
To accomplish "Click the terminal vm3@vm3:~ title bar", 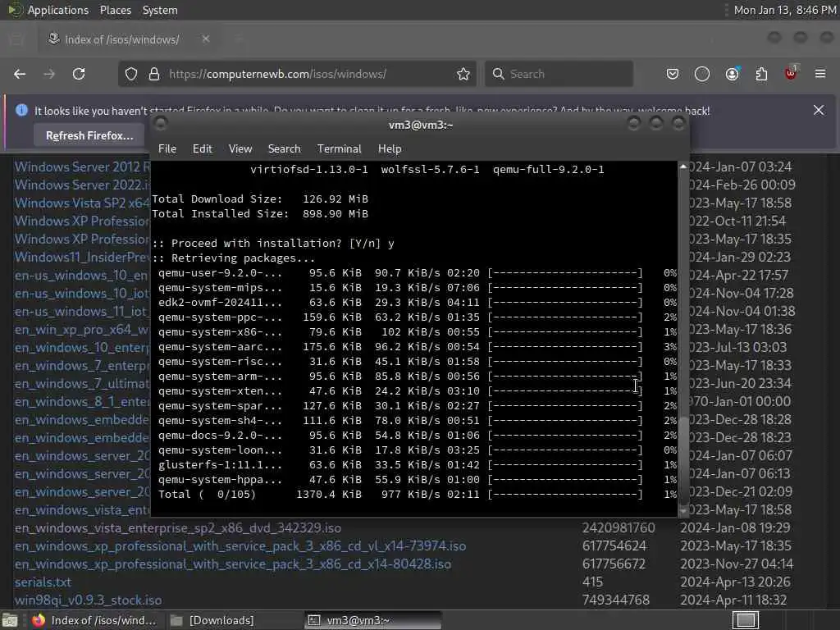I will click(421, 125).
